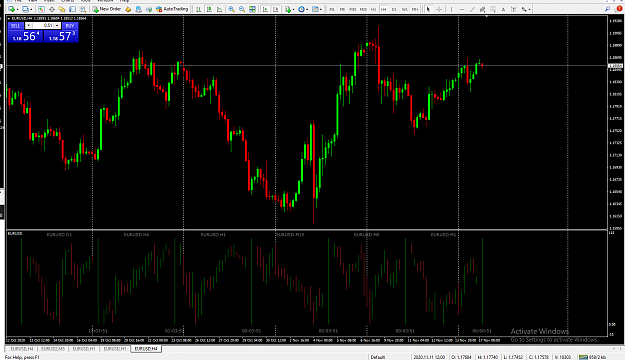Image resolution: width=625 pixels, height=360 pixels.
Task: Collapse one-click panel via chart corner triangle
Action: pos(9,18)
